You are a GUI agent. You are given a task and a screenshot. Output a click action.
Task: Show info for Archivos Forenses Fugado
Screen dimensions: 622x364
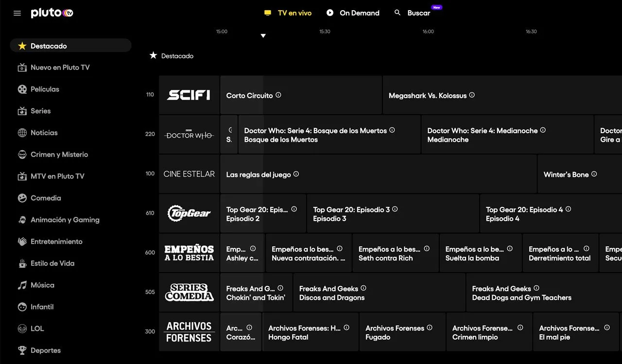[430, 328]
